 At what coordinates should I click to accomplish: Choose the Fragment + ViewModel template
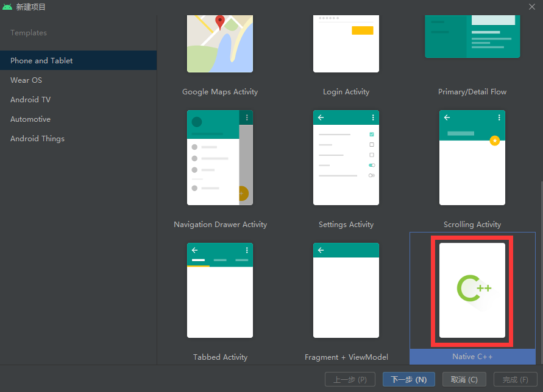pos(346,290)
